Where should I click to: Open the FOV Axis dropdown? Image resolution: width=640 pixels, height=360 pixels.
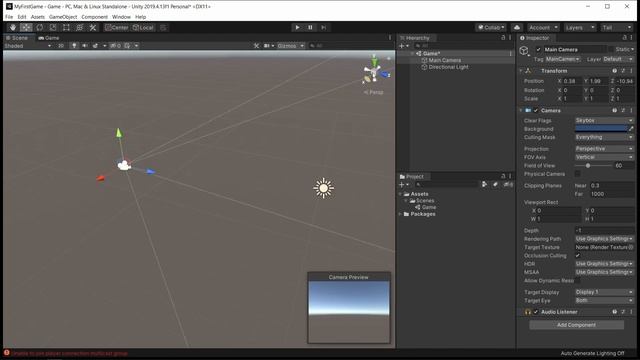(x=604, y=157)
